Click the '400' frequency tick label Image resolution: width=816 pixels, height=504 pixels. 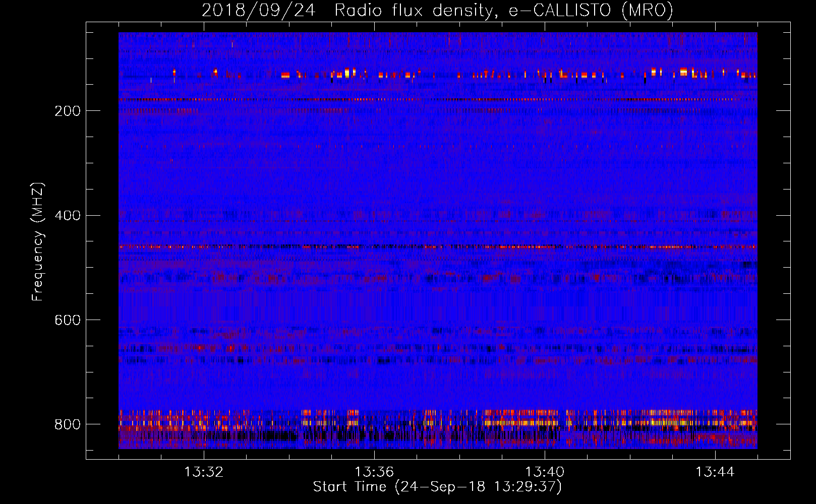pyautogui.click(x=68, y=216)
